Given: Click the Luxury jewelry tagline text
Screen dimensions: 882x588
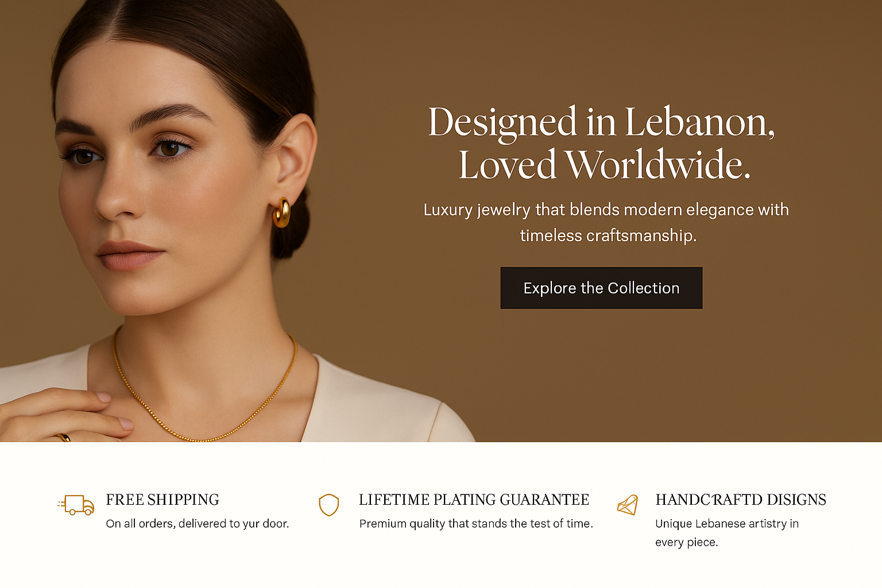Looking at the screenshot, I should point(606,210).
